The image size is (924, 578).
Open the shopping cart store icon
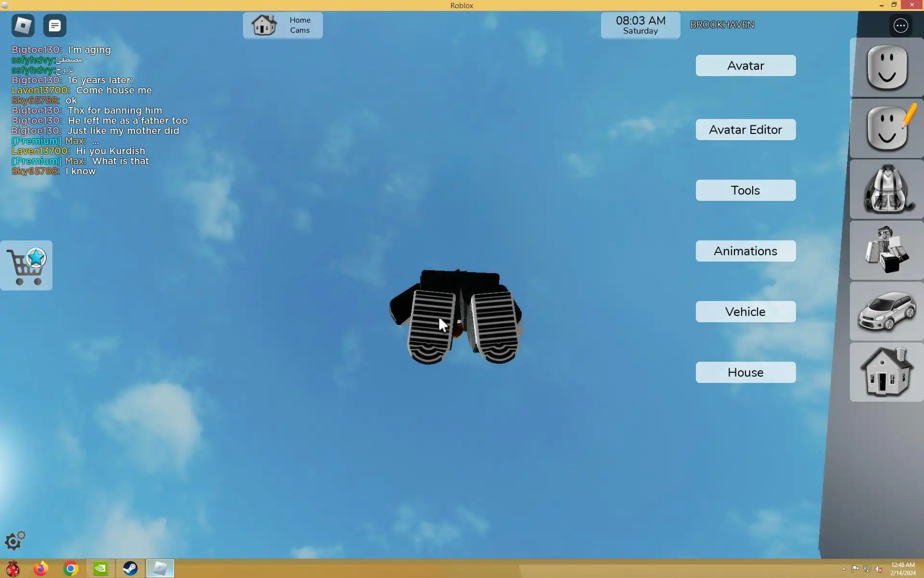click(x=26, y=265)
